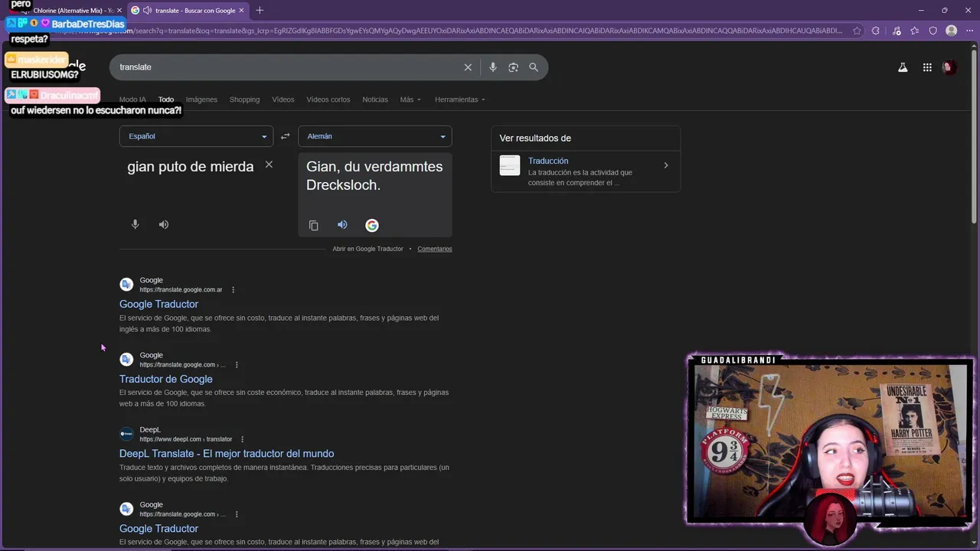Screen dimensions: 980x551
Task: Open Abrir en Google Traductor link
Action: 367,249
